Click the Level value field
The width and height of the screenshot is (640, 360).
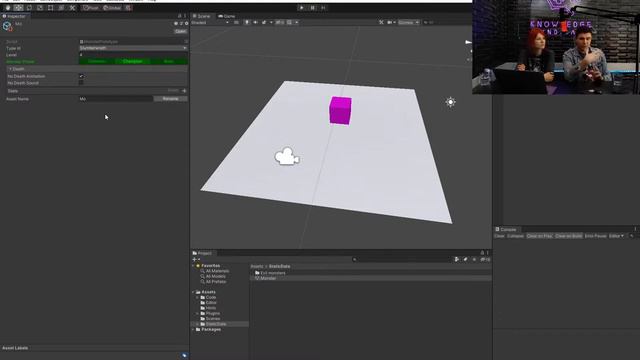click(133, 55)
